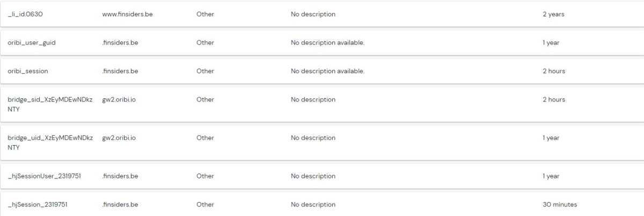
Task: Click the oribi_session cookie name
Action: [x=28, y=71]
